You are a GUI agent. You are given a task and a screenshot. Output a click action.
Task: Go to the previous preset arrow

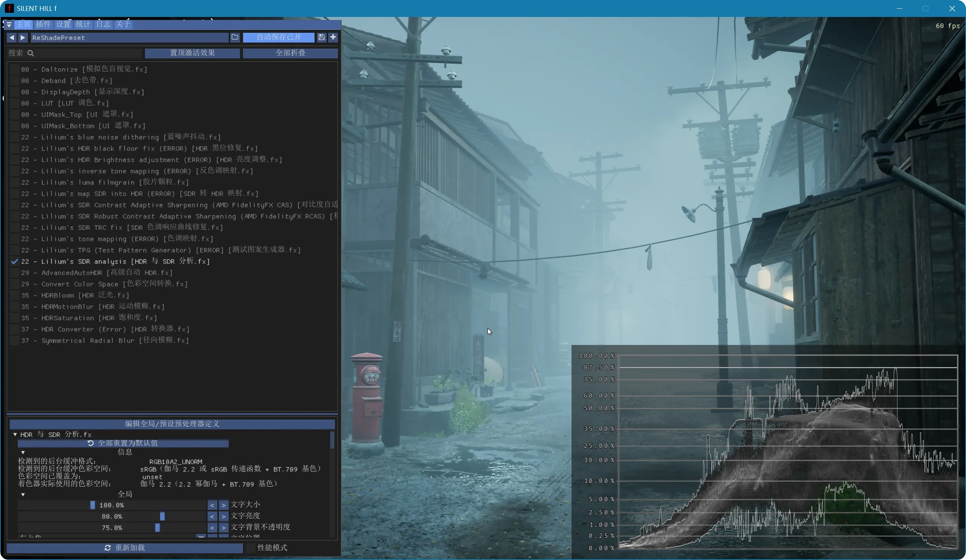click(12, 37)
